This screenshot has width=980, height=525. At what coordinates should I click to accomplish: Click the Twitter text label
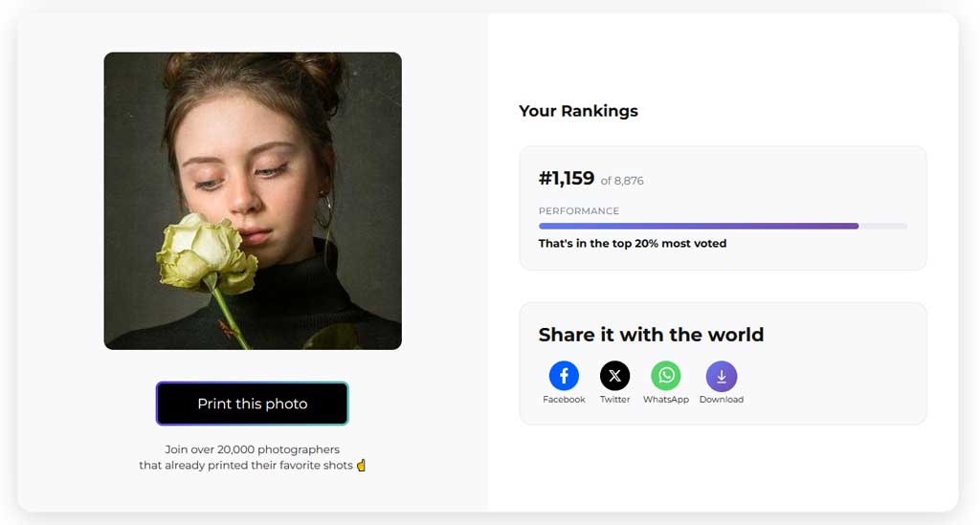click(x=614, y=400)
